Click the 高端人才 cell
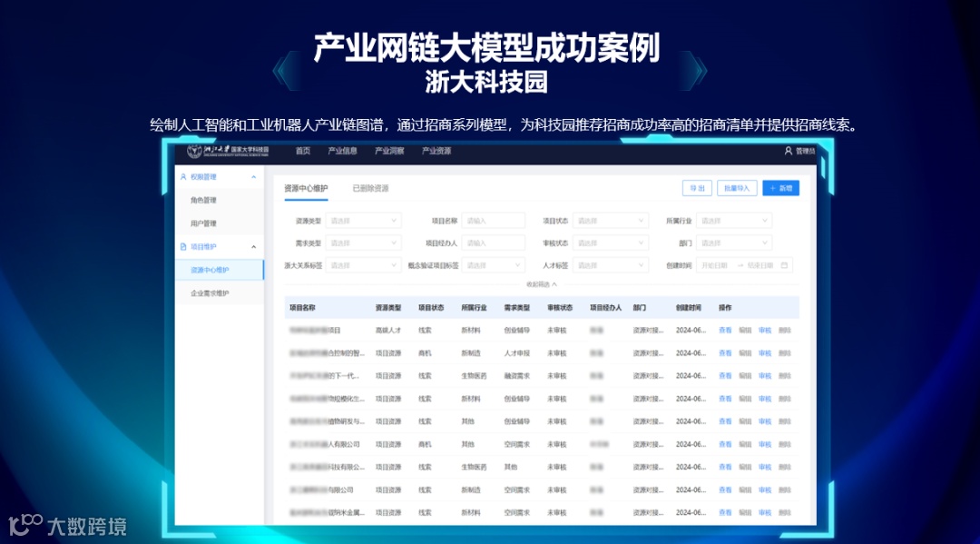 (388, 331)
